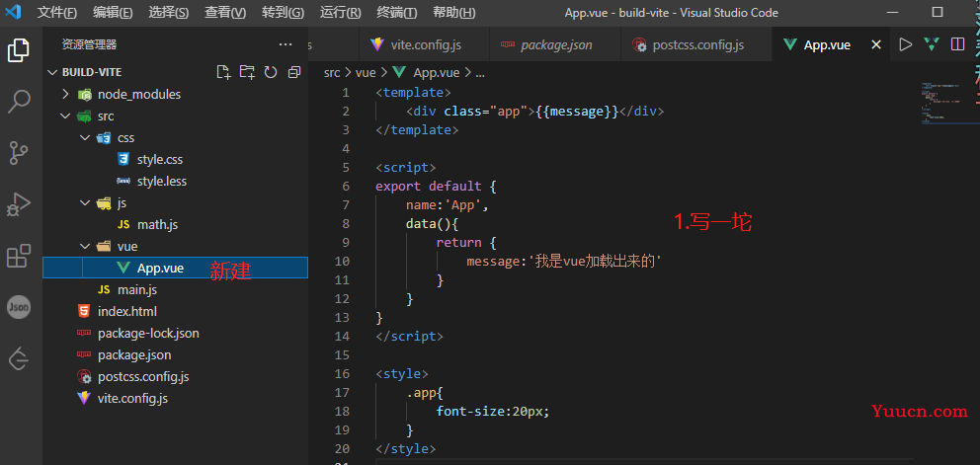This screenshot has height=465, width=980.
Task: Open the Extensions view
Action: pos(19,256)
